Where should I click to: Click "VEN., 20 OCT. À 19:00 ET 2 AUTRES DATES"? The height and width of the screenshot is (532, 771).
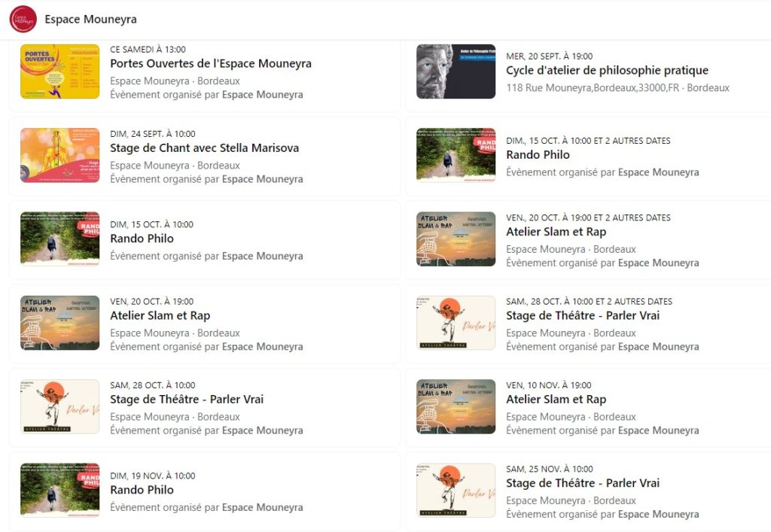click(x=588, y=217)
